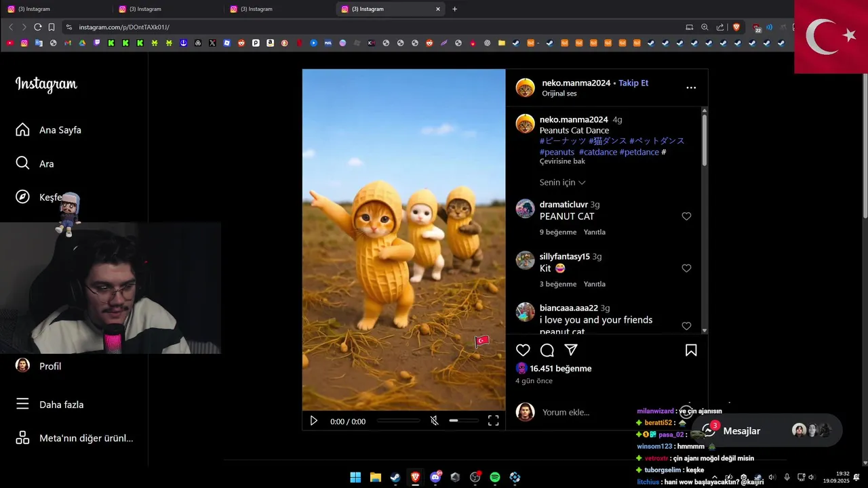Open Discord from the taskbar

pyautogui.click(x=435, y=477)
